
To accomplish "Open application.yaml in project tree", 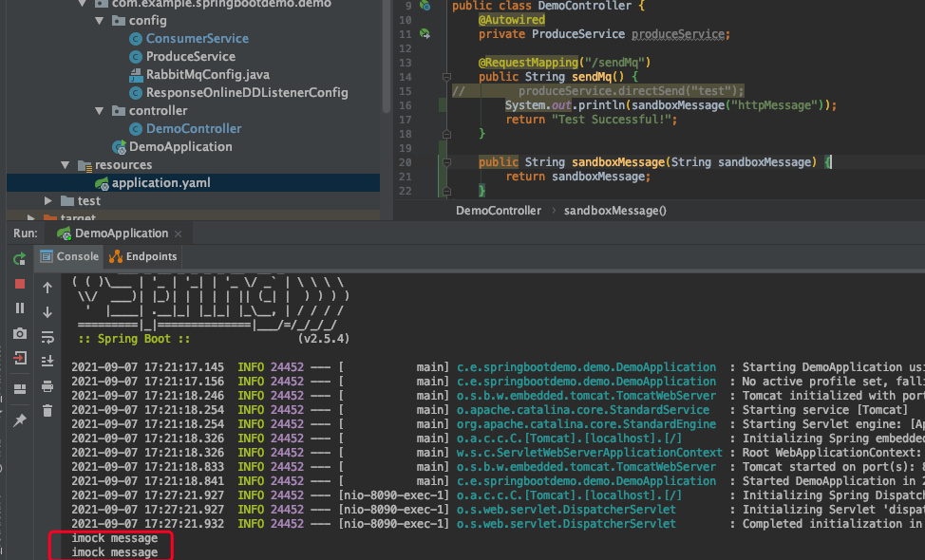I will click(x=160, y=183).
